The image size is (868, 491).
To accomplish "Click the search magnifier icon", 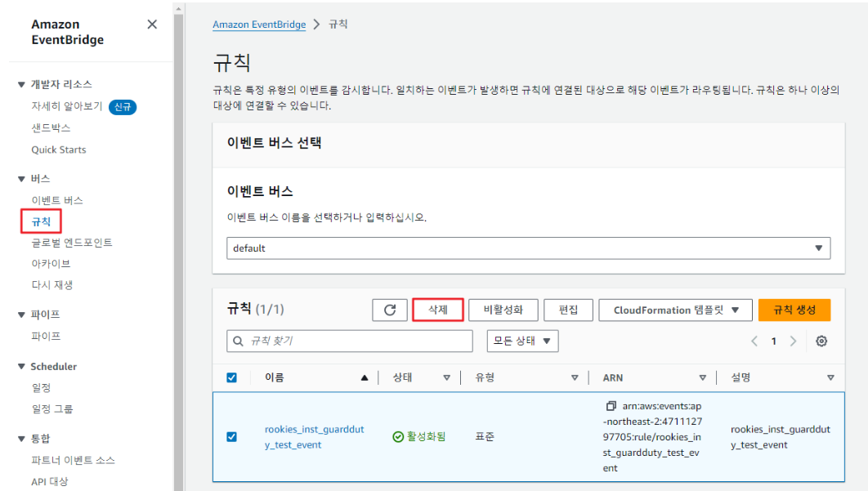I will click(x=238, y=341).
